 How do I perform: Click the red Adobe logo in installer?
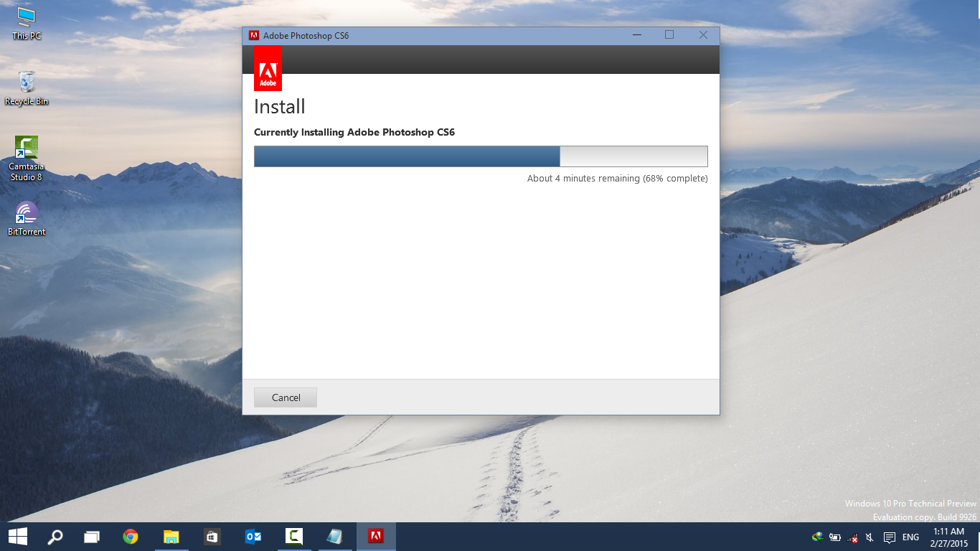click(x=268, y=69)
